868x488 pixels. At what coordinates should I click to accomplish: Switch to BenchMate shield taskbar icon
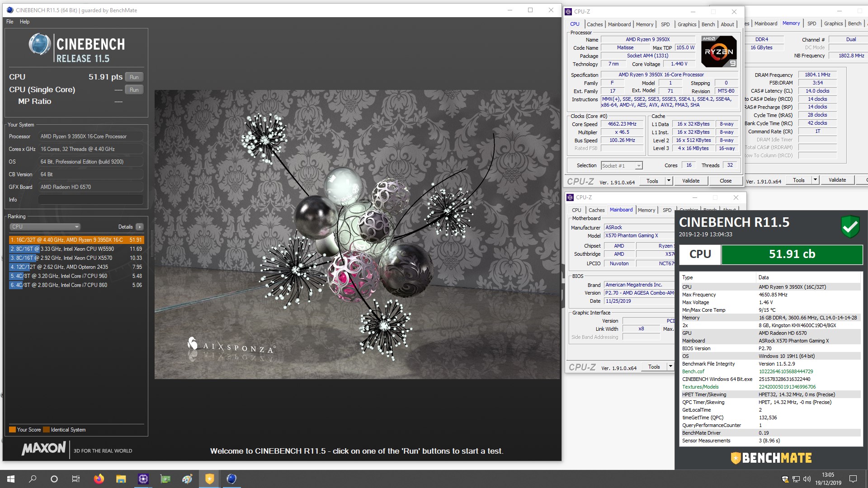click(209, 479)
